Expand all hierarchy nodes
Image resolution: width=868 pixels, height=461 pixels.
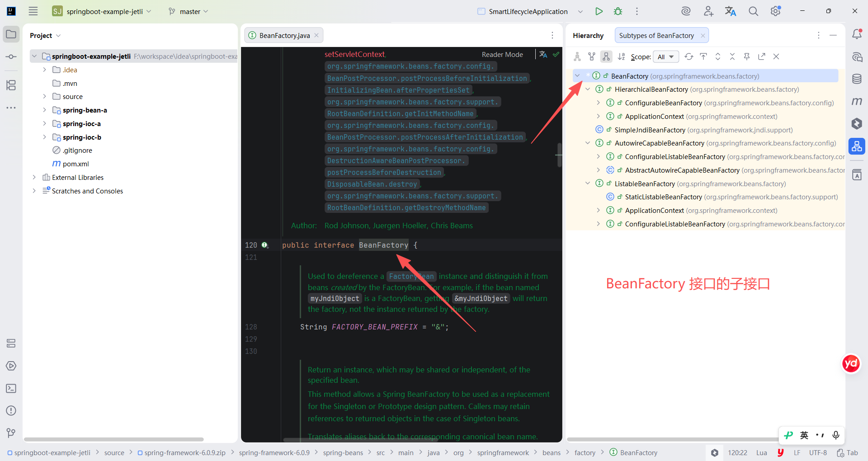[x=718, y=56]
